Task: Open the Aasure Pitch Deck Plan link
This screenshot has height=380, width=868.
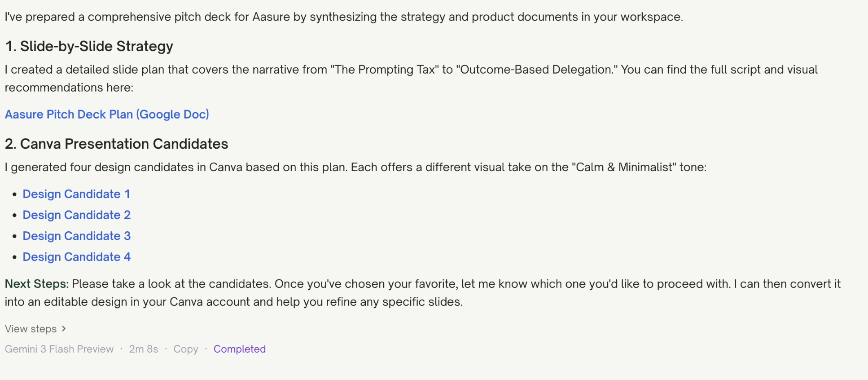Action: coord(107,115)
